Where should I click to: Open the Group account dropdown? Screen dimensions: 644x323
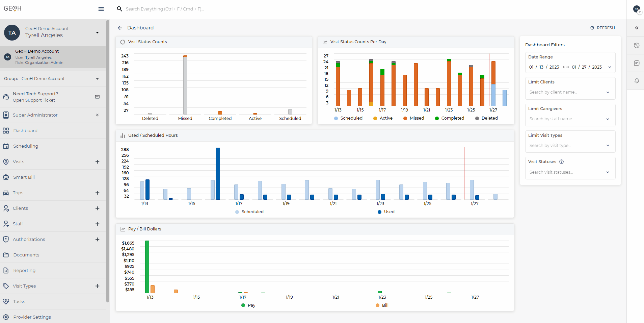(97, 79)
